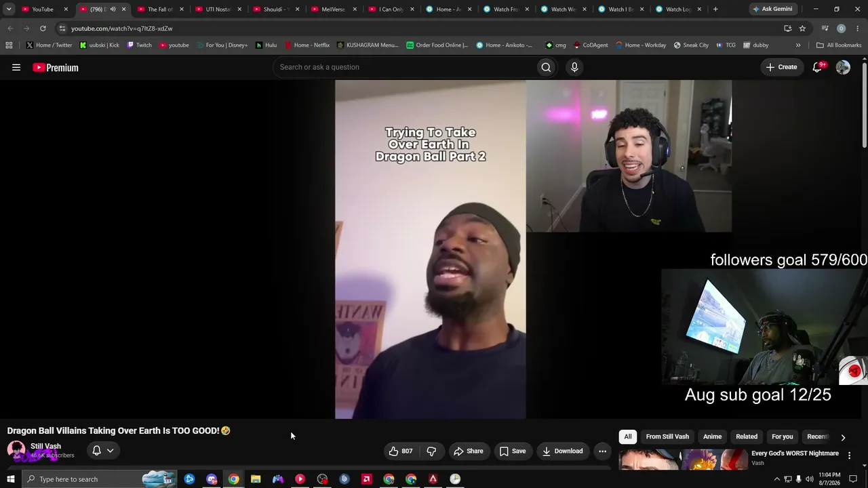Open options for Every God's WORST Nightmare
Image resolution: width=868 pixels, height=488 pixels.
849,455
